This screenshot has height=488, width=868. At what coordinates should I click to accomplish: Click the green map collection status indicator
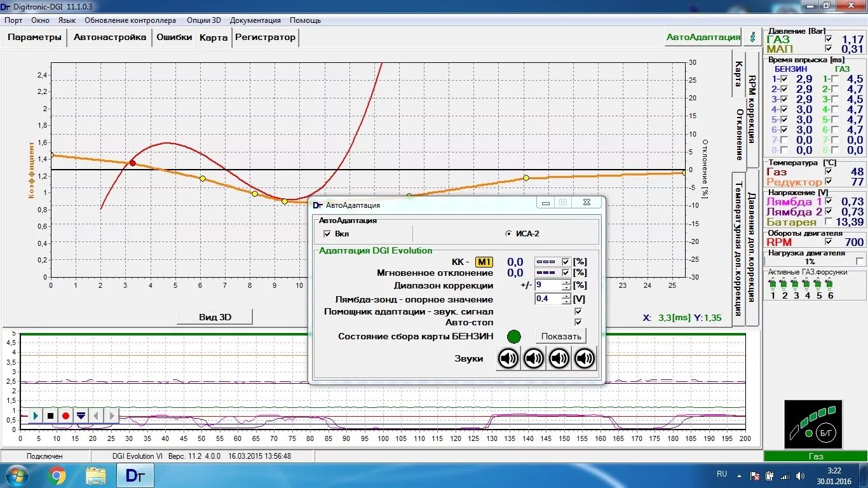pos(514,337)
